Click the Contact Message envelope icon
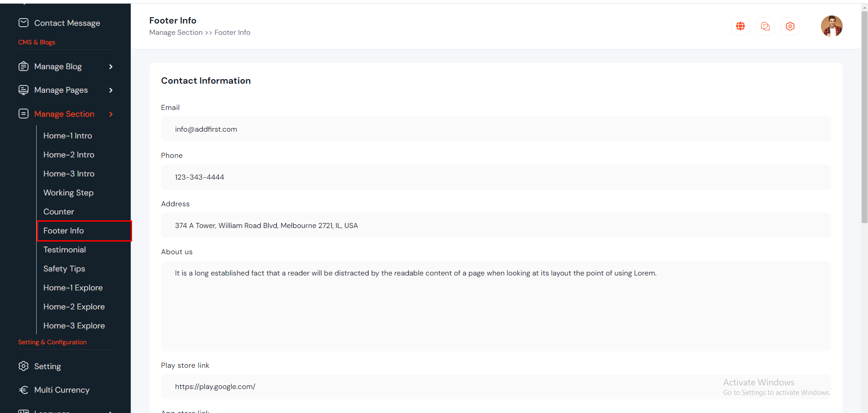 click(x=24, y=23)
